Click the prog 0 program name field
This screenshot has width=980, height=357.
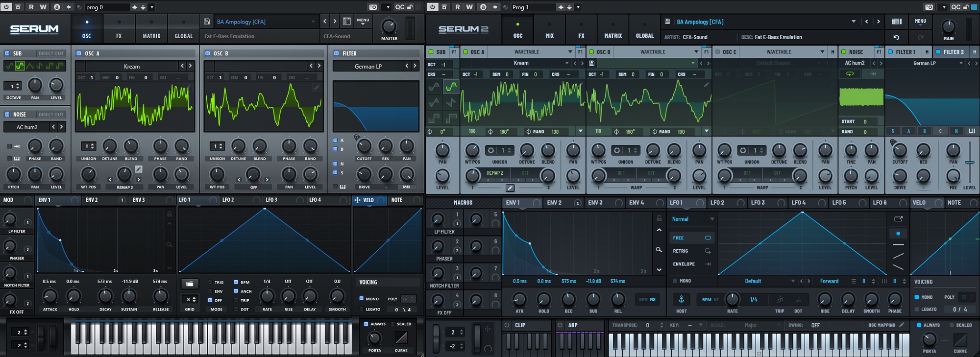point(107,7)
